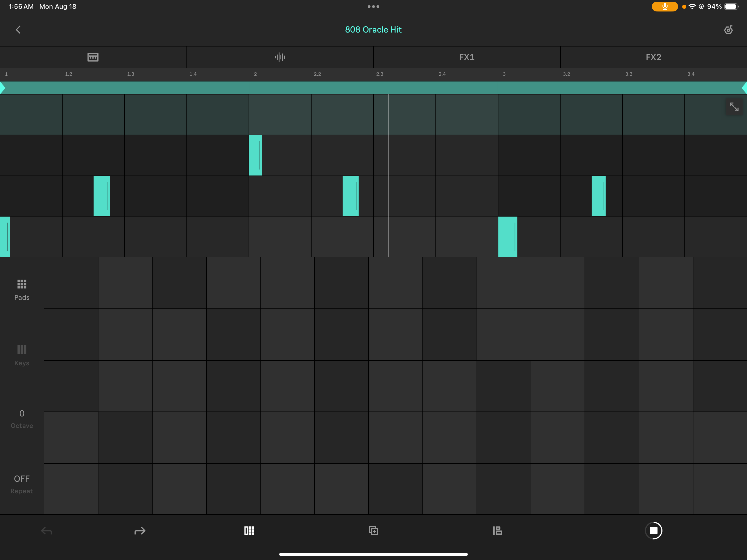
Task: Click the ruler marker at bar 3
Action: tap(504, 74)
